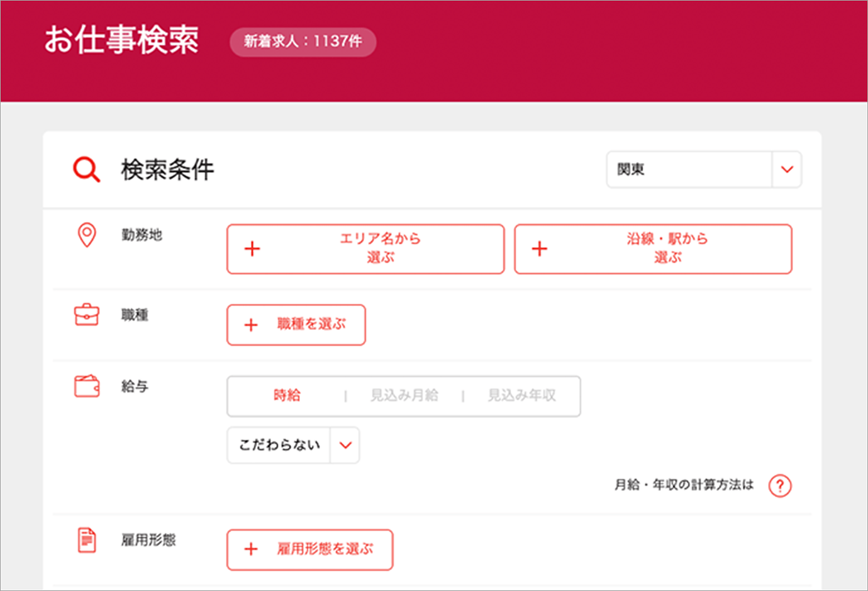
Task: Click plus icon in 職種を選ぶ button
Action: click(x=251, y=325)
